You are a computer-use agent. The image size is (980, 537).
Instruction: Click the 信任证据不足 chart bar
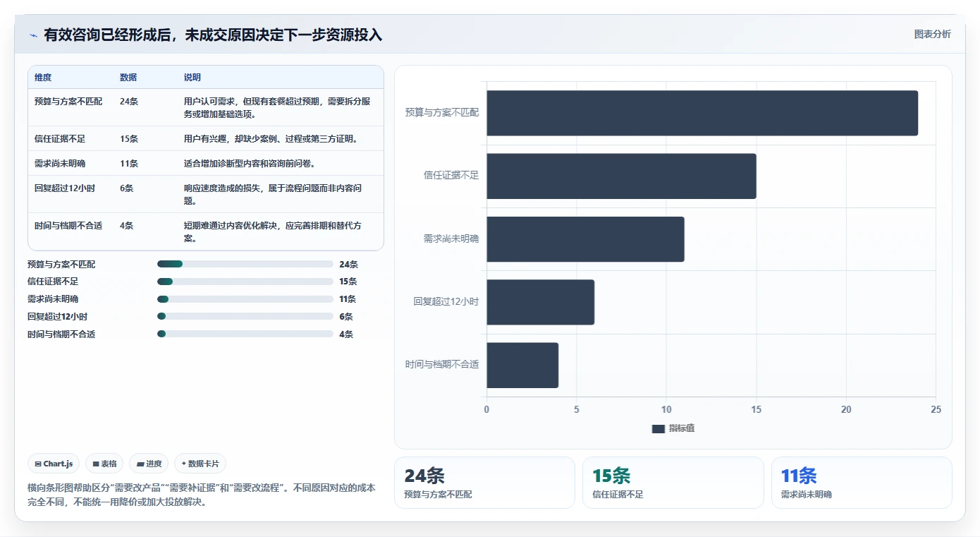621,176
